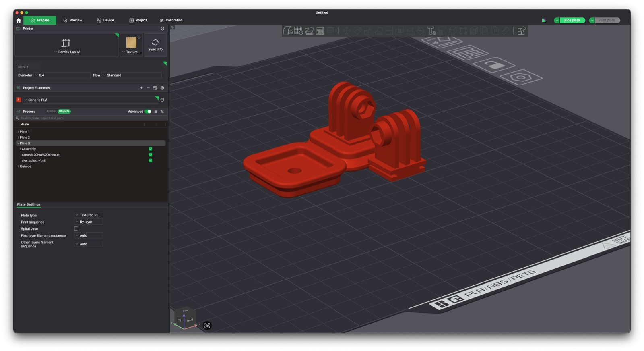Open Other layers filament sequence dropdown
This screenshot has width=644, height=351.
(89, 244)
